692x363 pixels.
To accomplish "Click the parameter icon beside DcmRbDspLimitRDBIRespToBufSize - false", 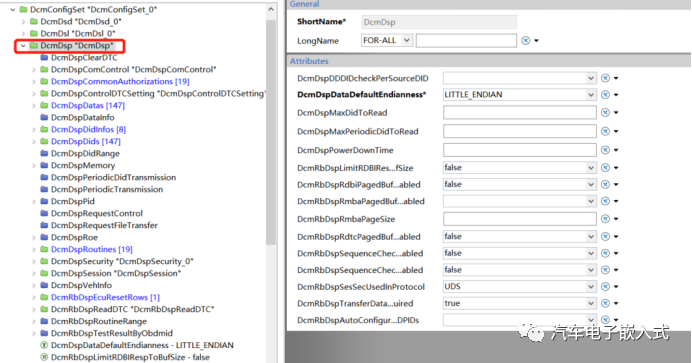I will 44,357.
